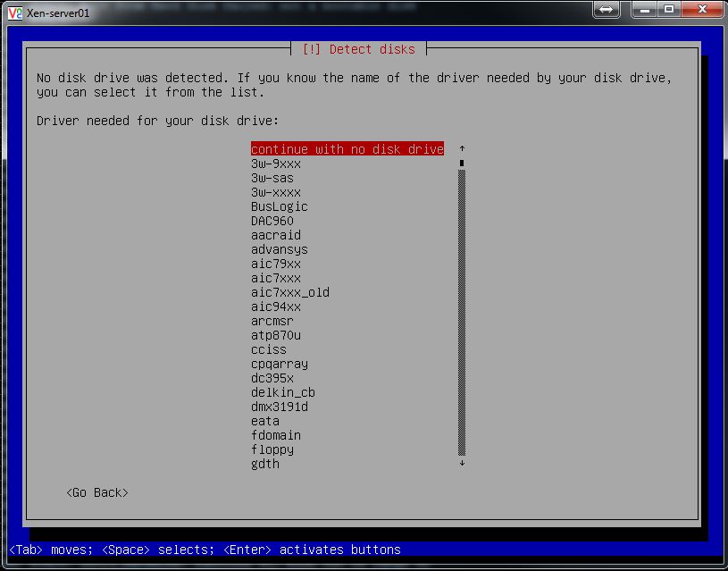
Task: Click the driver list scroll down arrow
Action: click(x=462, y=463)
